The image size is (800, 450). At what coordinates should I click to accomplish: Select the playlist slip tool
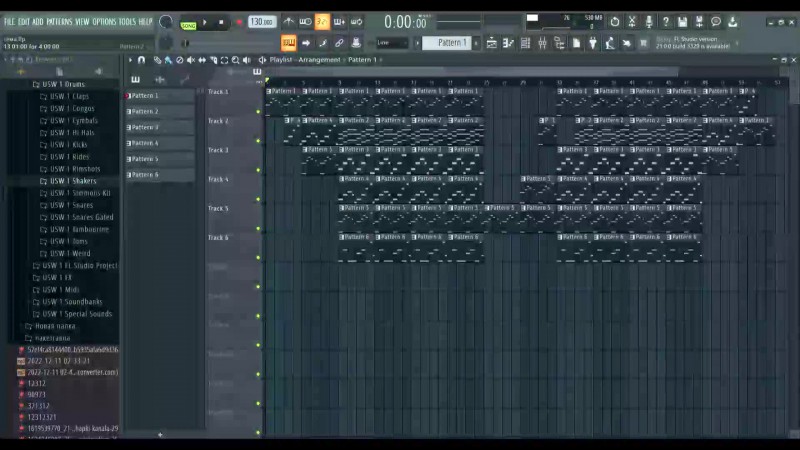[202, 60]
